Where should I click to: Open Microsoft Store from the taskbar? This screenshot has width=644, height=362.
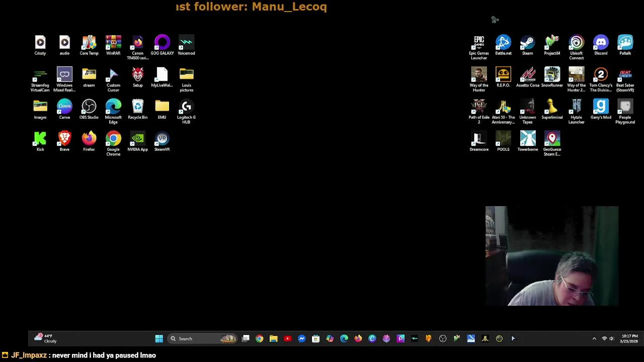point(315,339)
